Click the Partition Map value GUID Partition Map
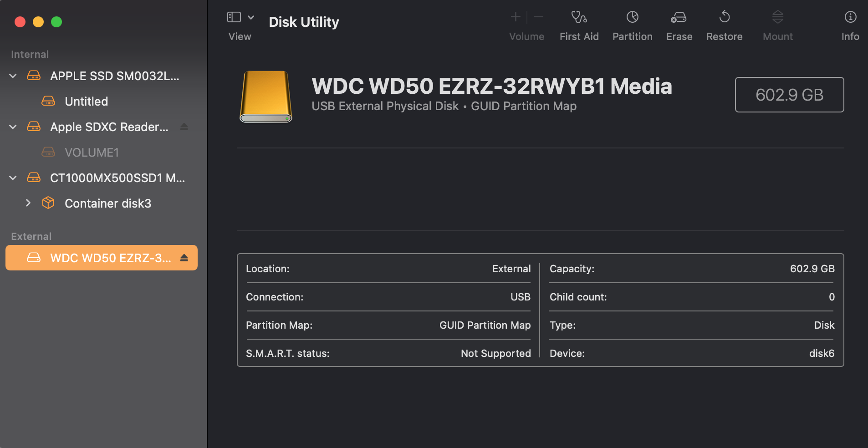The image size is (868, 448). (485, 326)
